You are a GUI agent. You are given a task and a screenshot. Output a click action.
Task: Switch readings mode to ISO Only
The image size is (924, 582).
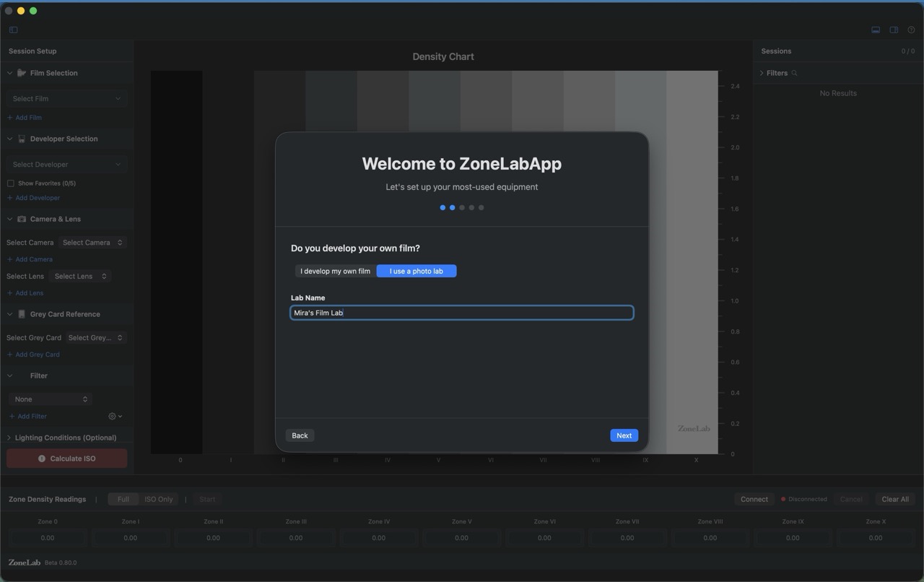point(159,499)
